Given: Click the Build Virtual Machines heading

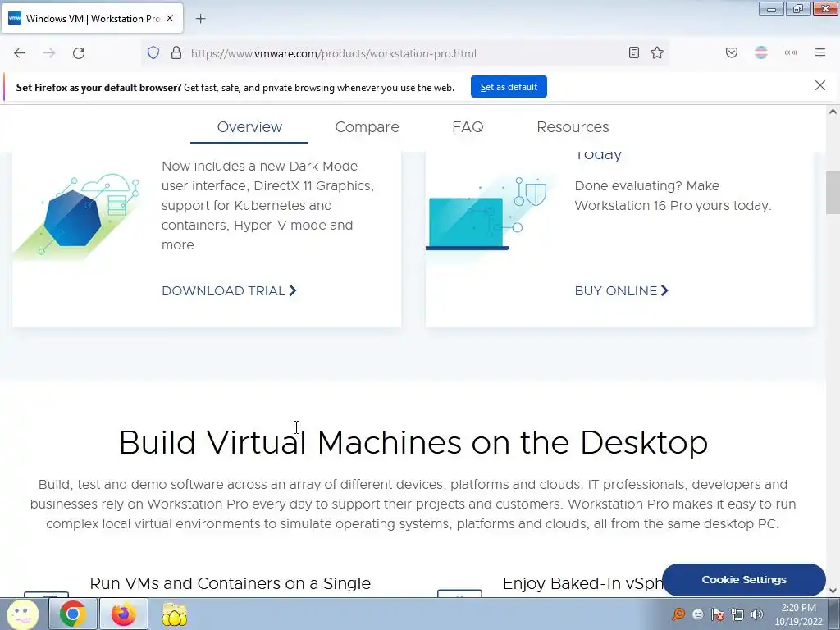Looking at the screenshot, I should point(413,442).
